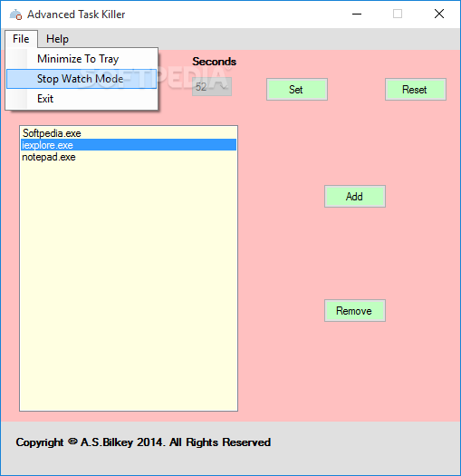
Task: Click the Reset button
Action: (x=416, y=89)
